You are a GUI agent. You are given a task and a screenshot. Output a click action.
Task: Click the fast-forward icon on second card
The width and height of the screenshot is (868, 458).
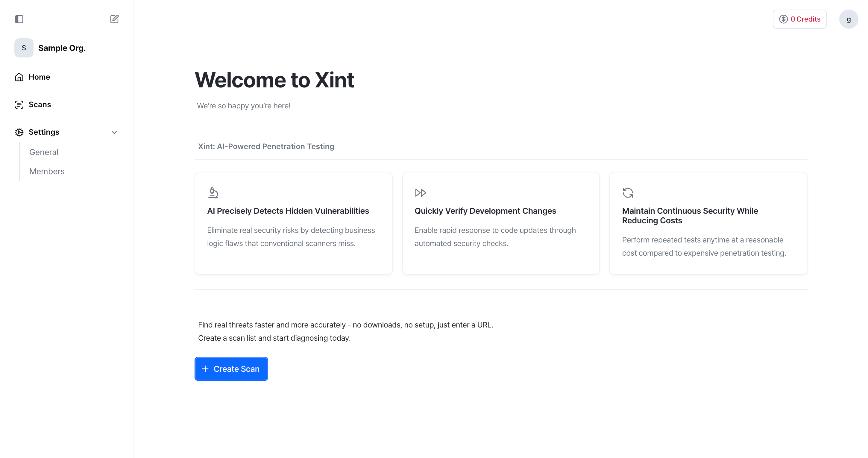click(421, 193)
